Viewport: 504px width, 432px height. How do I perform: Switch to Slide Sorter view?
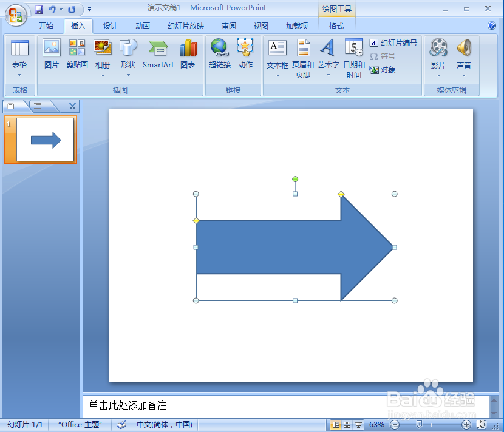click(x=347, y=425)
